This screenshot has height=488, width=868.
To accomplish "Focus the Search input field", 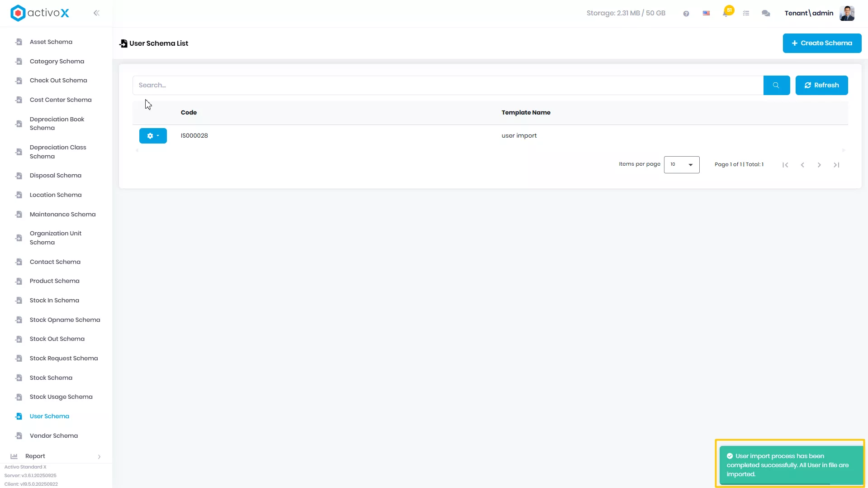I will [x=448, y=85].
